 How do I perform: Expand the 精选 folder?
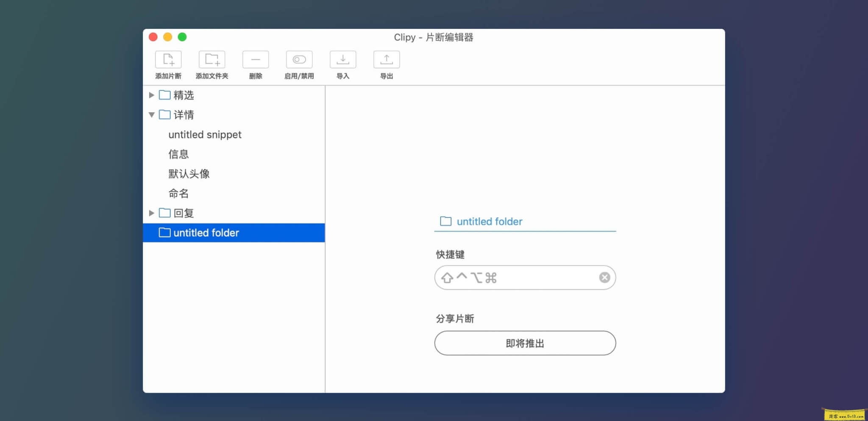[152, 95]
